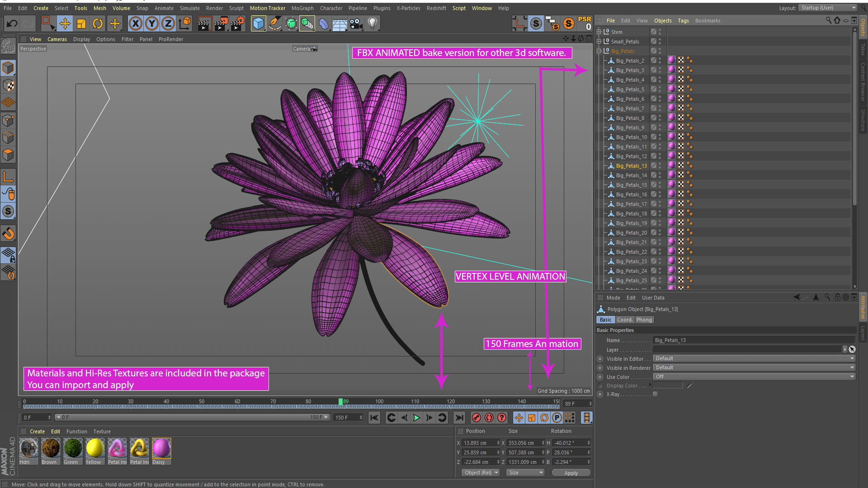Viewport: 868px width, 488px height.
Task: Open the Object (Rel) dropdown
Action: pos(481,473)
